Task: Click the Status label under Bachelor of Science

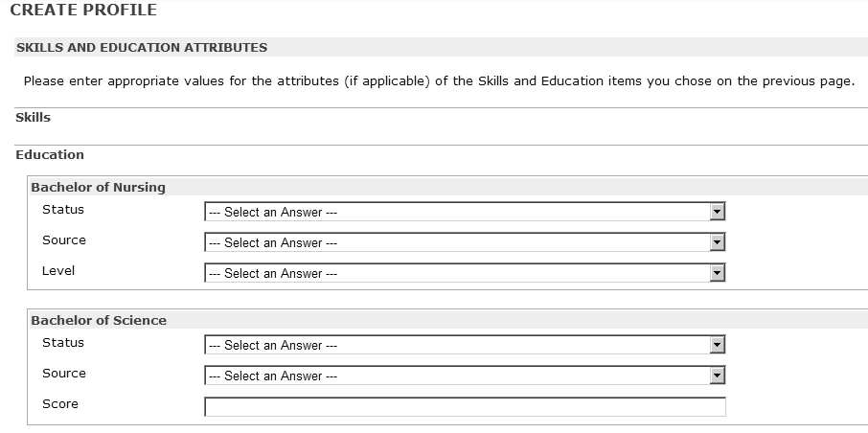Action: click(63, 343)
